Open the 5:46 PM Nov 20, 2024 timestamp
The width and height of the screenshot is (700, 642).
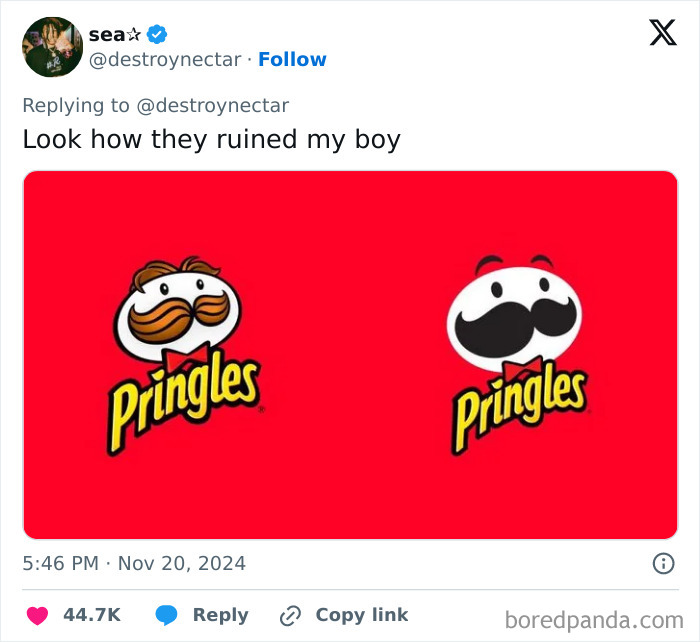click(134, 564)
